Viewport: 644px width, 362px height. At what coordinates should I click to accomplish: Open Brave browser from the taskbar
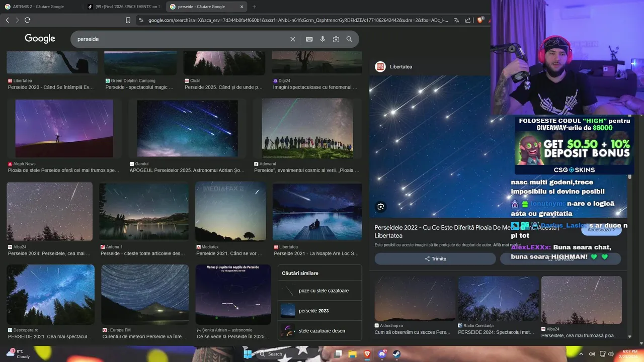(367, 354)
